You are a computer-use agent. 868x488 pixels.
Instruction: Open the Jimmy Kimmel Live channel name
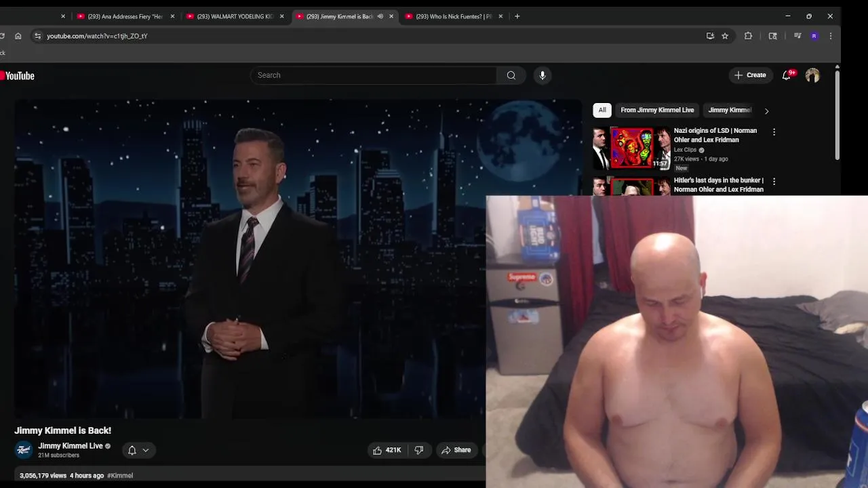[71, 446]
